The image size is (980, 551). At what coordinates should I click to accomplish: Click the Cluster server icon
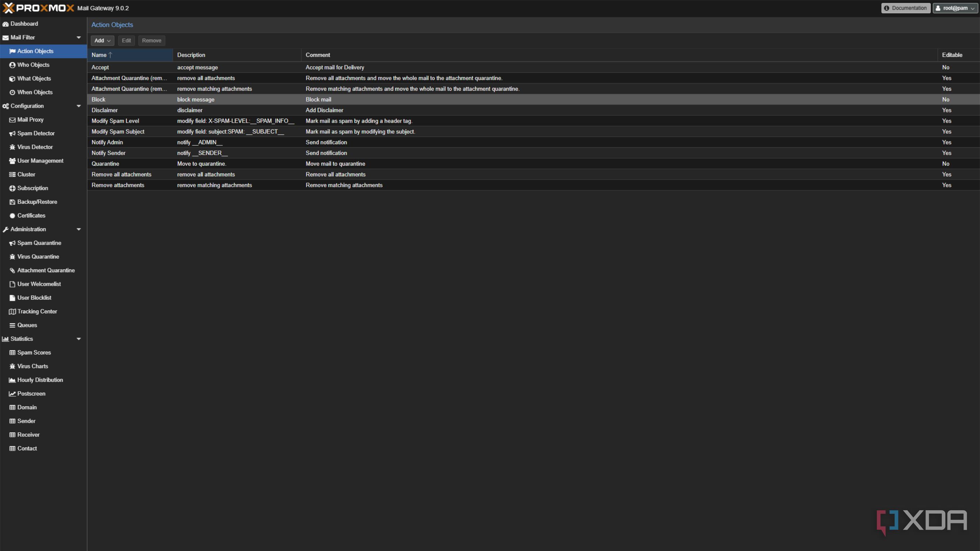pyautogui.click(x=12, y=174)
